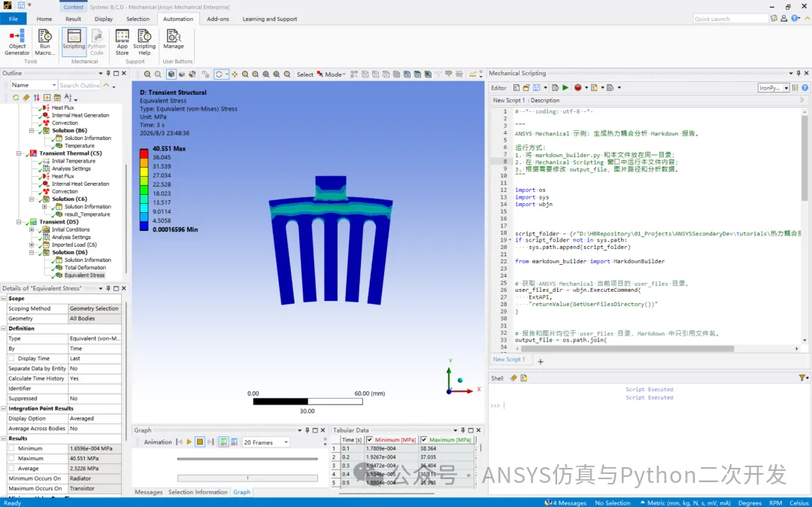Go to previous animation frame
Viewport: 812px width, 507px height.
tap(180, 442)
